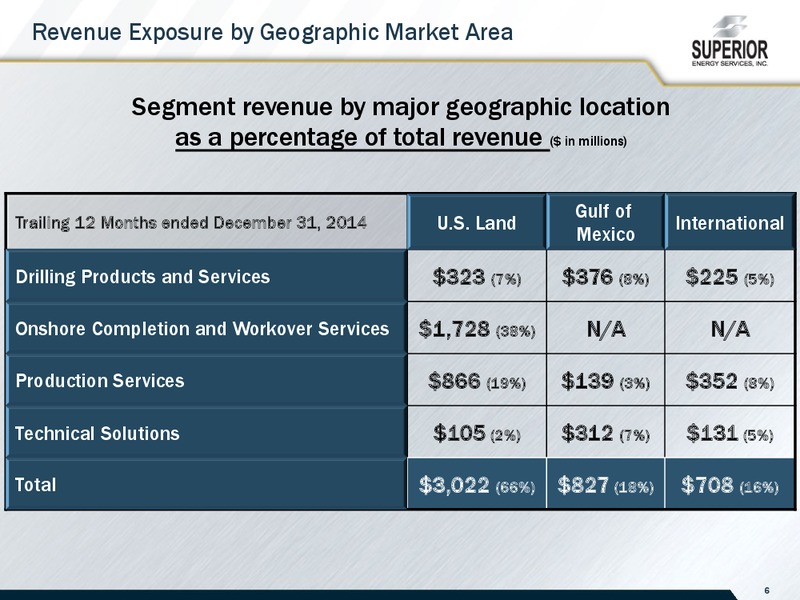Viewport: 800px width, 600px height.
Task: Click the '$105 (2%)' cell
Action: [x=477, y=433]
